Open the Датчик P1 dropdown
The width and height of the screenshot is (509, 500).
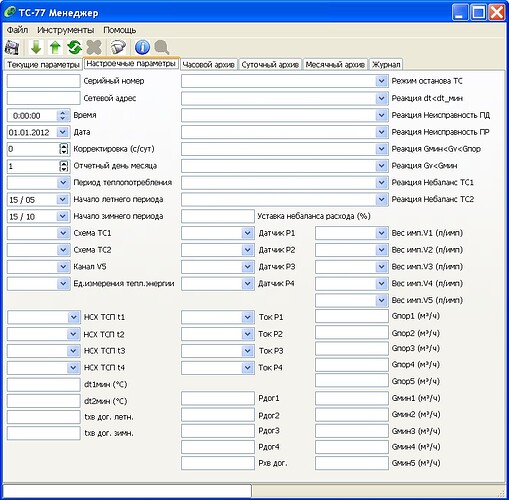pos(247,233)
